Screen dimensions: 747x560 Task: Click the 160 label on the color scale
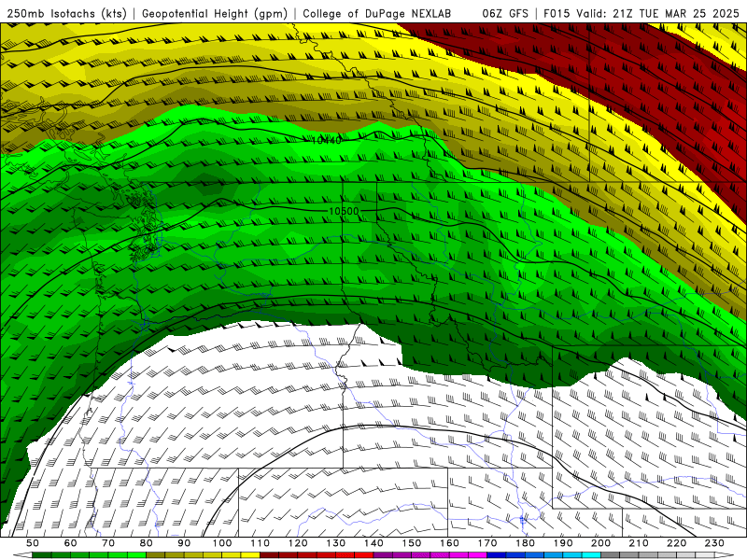[449, 543]
